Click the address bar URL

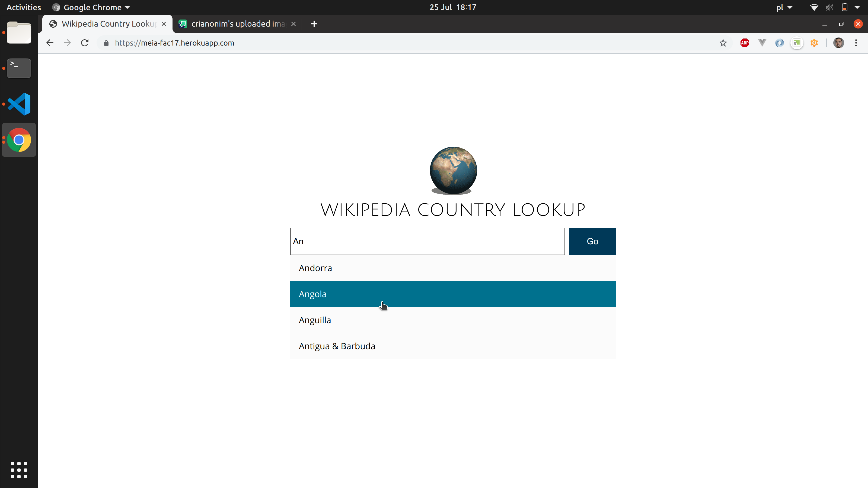(174, 43)
